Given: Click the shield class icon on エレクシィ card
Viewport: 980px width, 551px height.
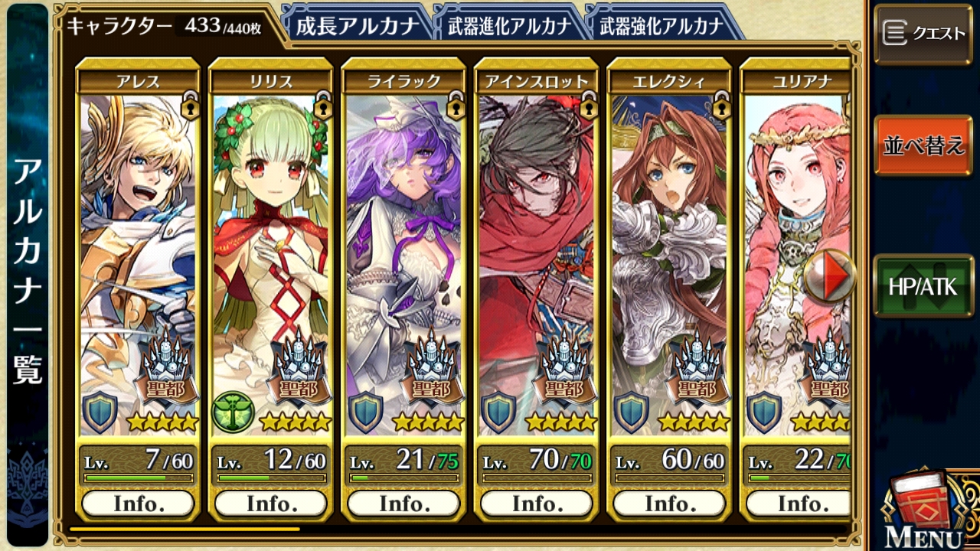Looking at the screenshot, I should (x=632, y=412).
